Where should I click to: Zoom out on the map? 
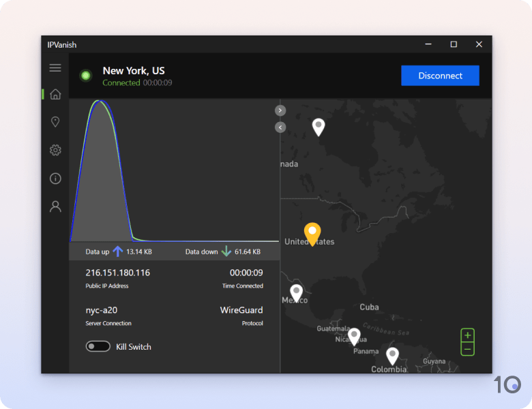coord(467,349)
